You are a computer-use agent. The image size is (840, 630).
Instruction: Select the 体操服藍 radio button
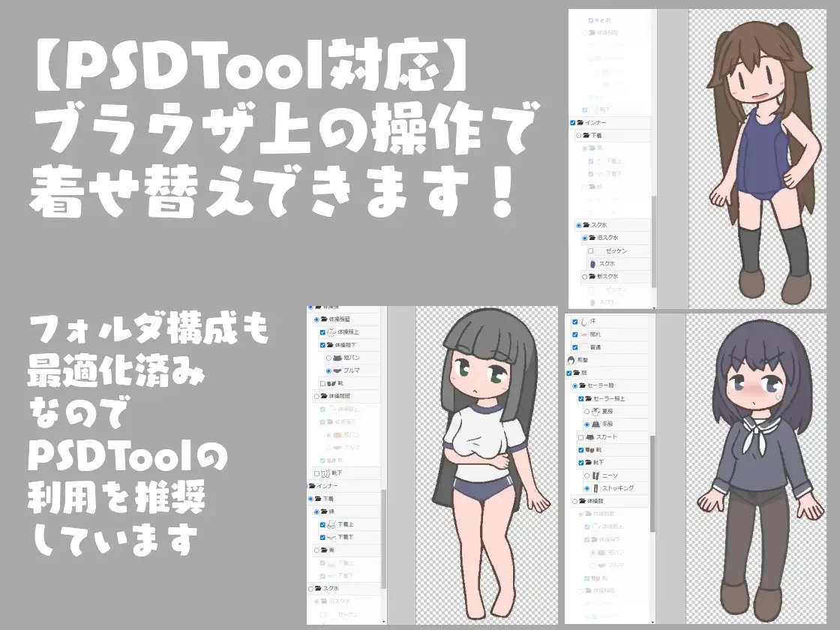point(316,319)
